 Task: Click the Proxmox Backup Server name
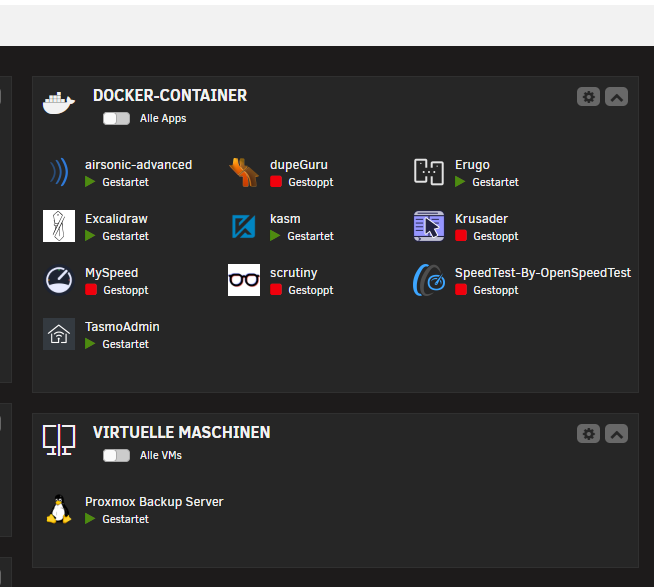coord(154,502)
